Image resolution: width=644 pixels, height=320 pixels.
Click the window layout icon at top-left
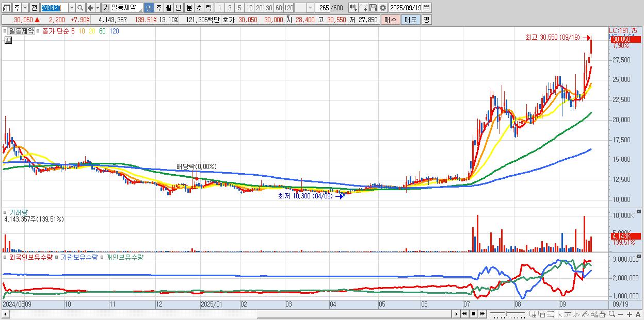point(7,8)
